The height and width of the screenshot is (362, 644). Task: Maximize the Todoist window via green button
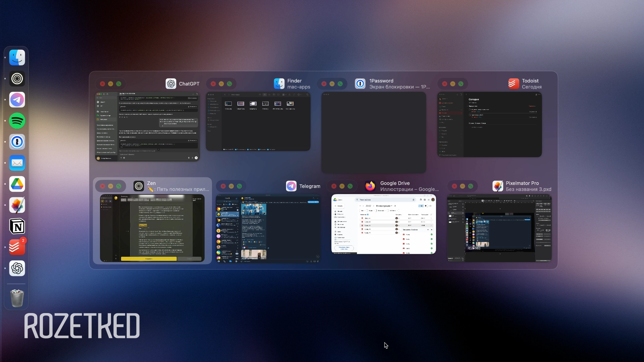(x=461, y=84)
